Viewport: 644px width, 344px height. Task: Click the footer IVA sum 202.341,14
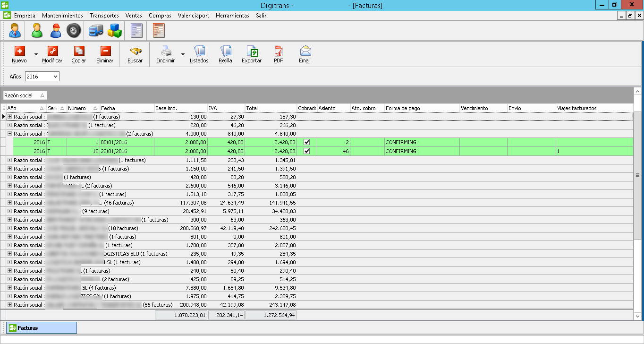coord(227,315)
